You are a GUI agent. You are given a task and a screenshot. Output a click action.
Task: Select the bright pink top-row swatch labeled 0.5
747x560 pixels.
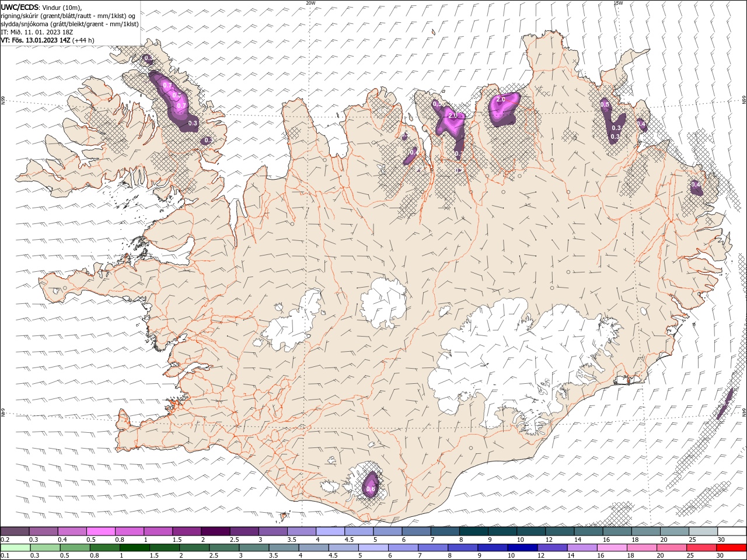click(x=100, y=531)
